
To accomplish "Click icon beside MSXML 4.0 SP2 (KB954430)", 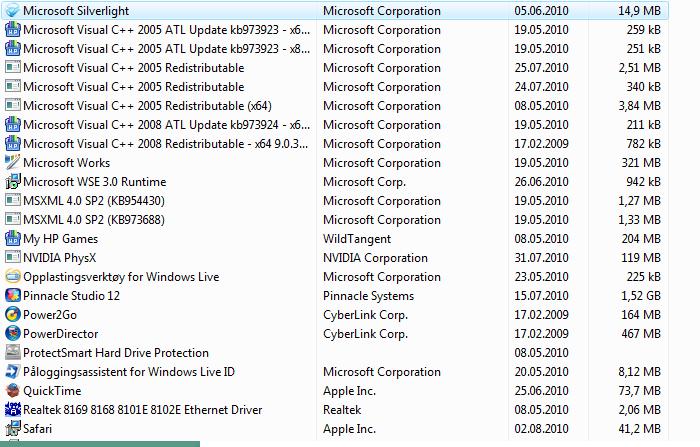I will pos(13,201).
